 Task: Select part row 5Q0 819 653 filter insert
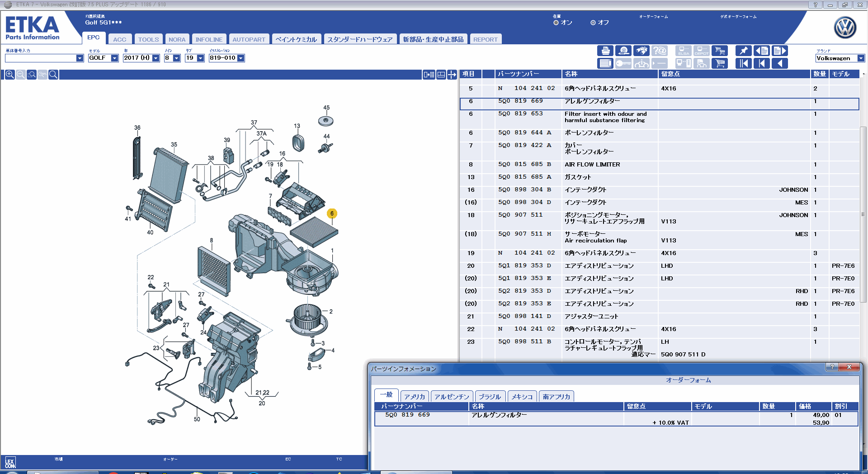tap(659, 117)
